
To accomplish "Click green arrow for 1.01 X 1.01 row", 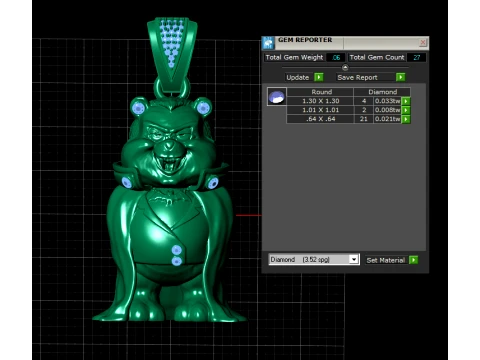I will (x=406, y=110).
